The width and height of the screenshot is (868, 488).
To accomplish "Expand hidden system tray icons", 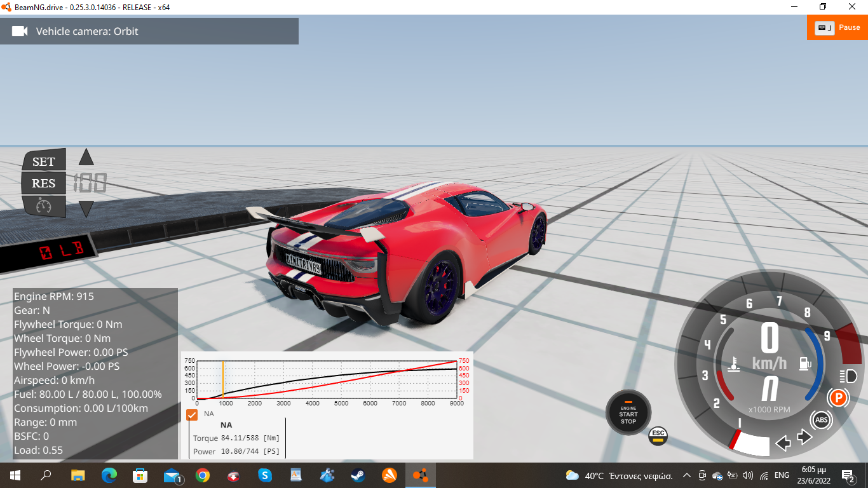I will pos(687,475).
